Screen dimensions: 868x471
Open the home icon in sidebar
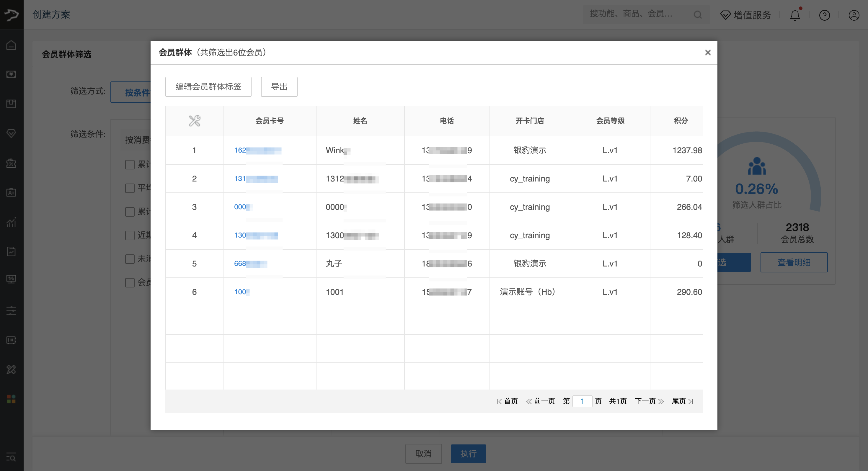click(x=12, y=45)
